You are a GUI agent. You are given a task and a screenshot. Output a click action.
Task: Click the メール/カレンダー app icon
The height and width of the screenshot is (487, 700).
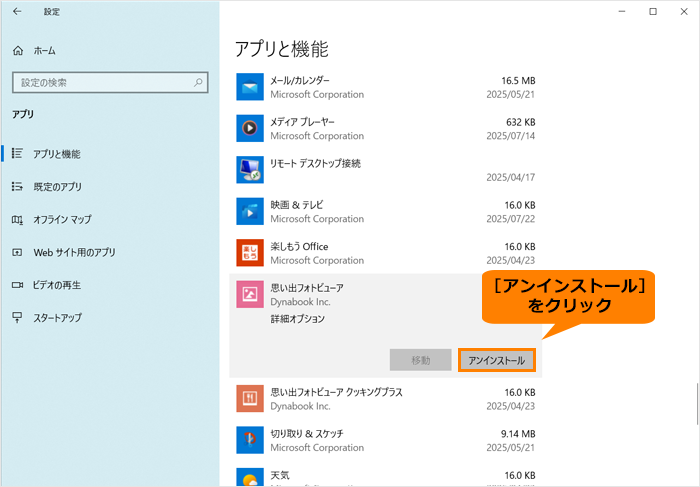click(250, 87)
